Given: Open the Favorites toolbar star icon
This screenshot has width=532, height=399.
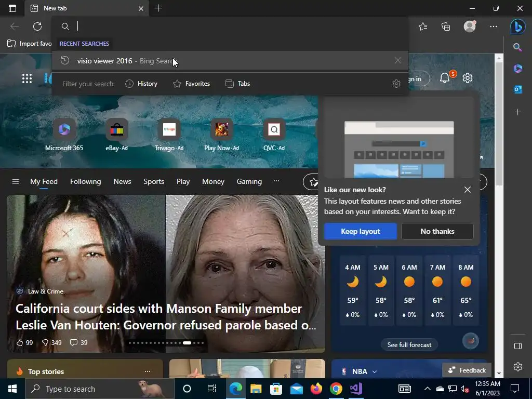Looking at the screenshot, I should [423, 26].
